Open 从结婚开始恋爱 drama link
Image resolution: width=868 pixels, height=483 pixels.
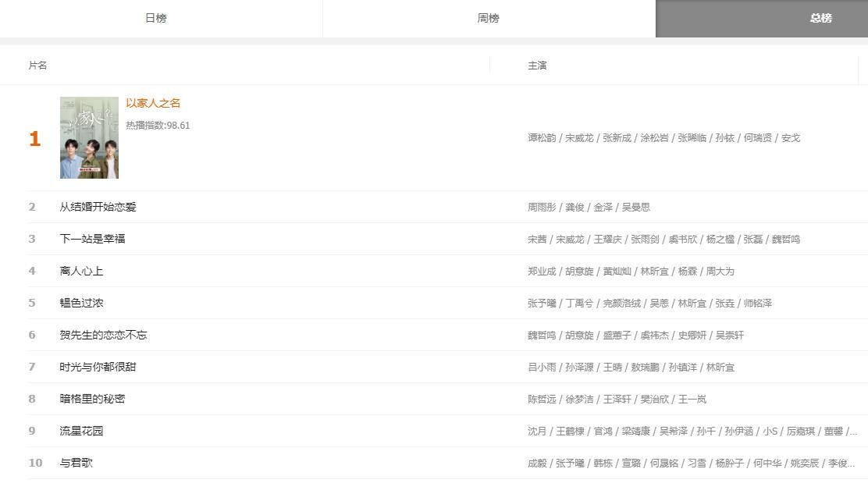click(x=98, y=207)
